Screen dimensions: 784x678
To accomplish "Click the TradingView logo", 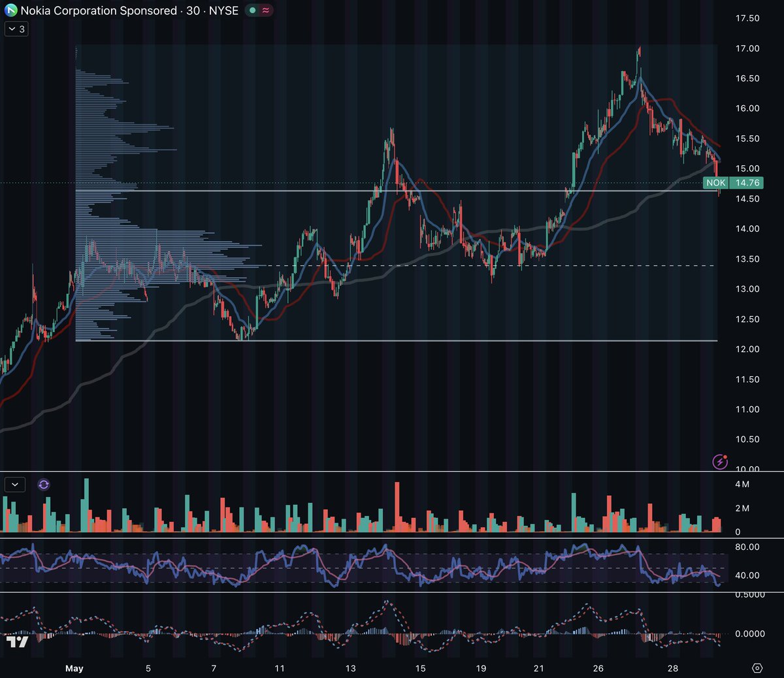I will (18, 641).
